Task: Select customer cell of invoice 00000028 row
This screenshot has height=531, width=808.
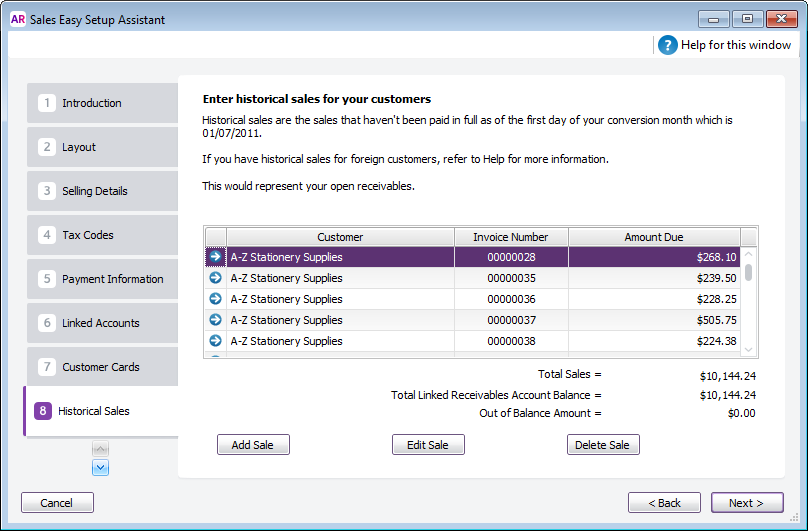Action: pyautogui.click(x=340, y=257)
